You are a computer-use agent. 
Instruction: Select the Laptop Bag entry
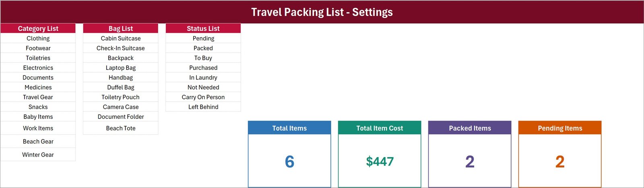(x=121, y=67)
